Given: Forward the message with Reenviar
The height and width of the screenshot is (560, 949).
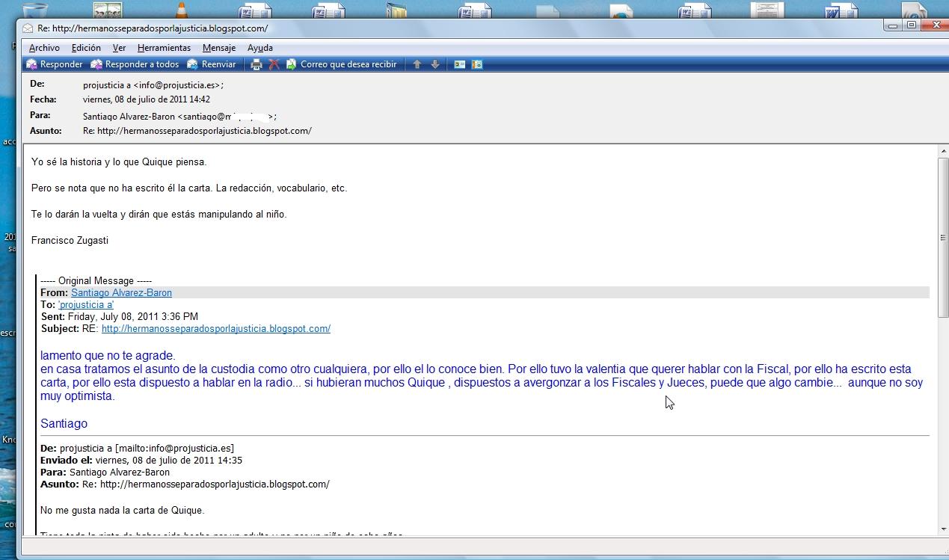Looking at the screenshot, I should 212,64.
